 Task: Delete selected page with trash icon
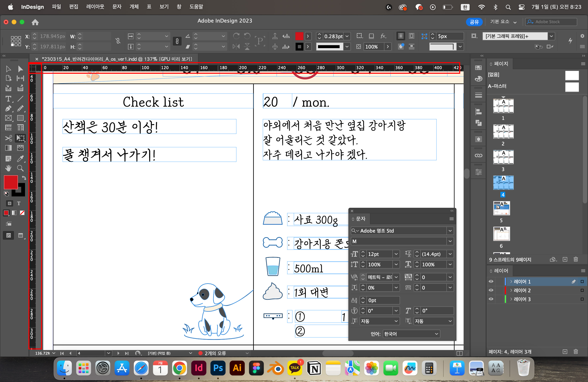576,259
